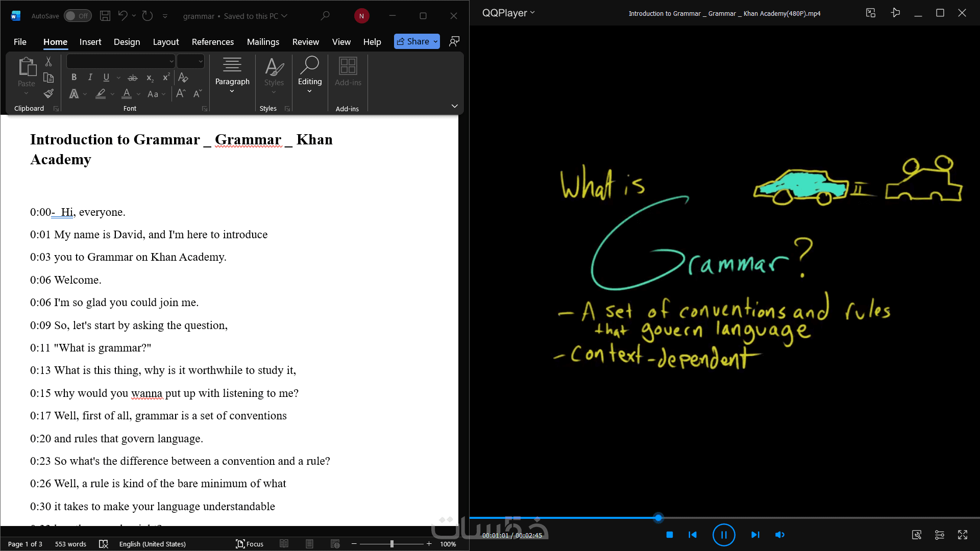Clear all formatting icon
Image resolution: width=980 pixels, height=551 pixels.
point(183,78)
